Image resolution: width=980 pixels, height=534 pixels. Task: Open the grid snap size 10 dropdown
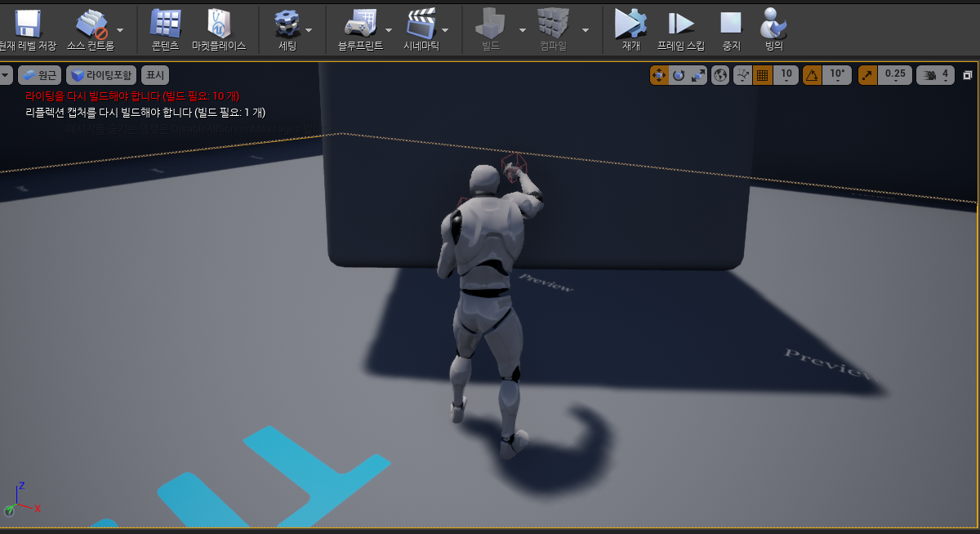pyautogui.click(x=786, y=75)
